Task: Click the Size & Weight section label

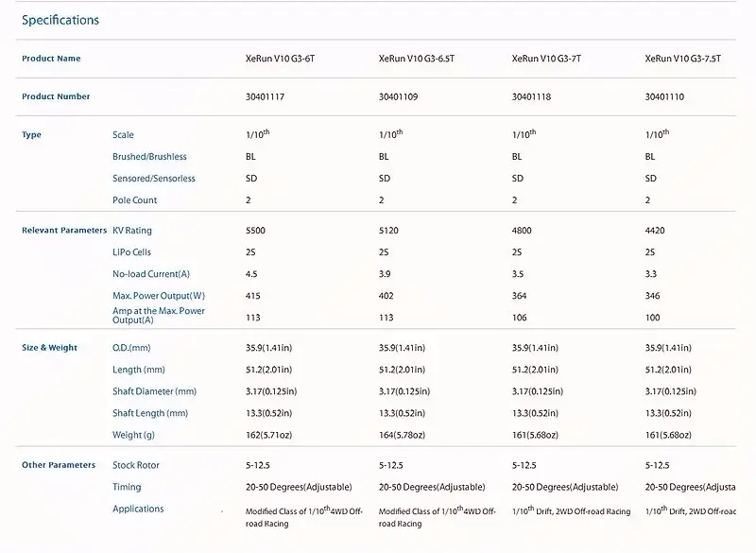Action: point(49,348)
